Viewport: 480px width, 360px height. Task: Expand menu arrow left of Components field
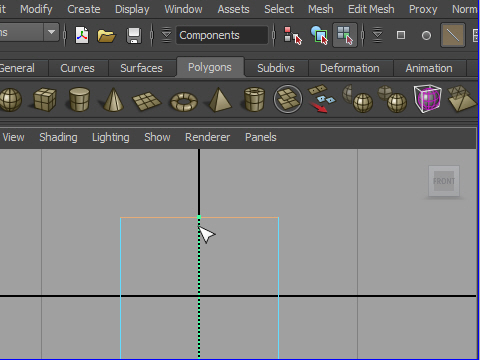point(166,35)
